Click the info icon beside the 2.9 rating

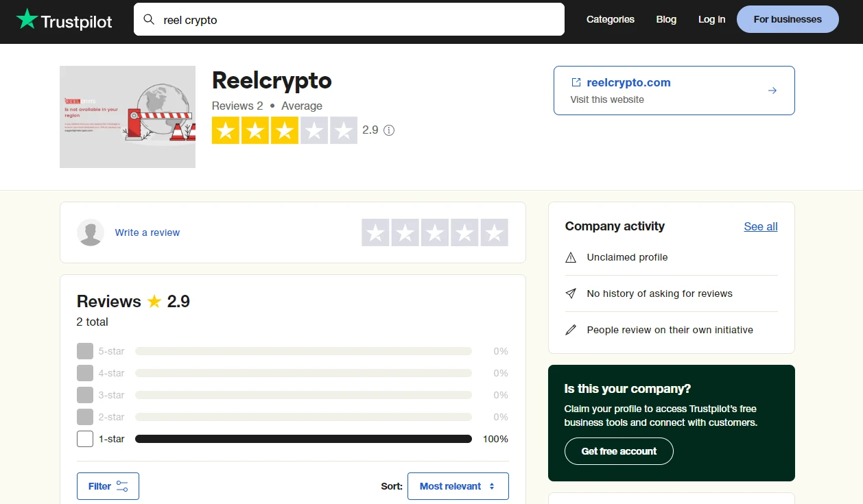(x=389, y=130)
